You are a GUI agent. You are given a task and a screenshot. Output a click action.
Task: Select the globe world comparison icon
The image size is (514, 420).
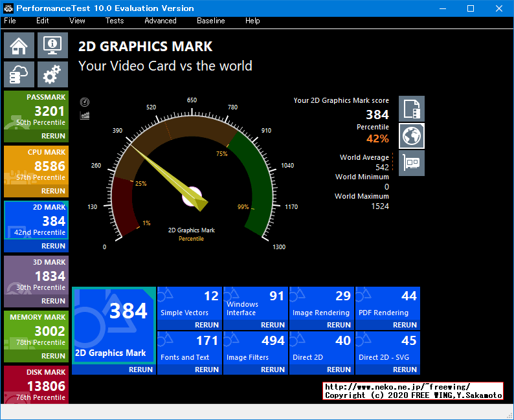point(412,136)
